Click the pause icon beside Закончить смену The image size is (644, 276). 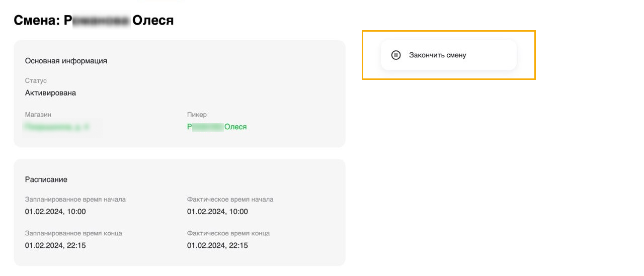(x=396, y=55)
